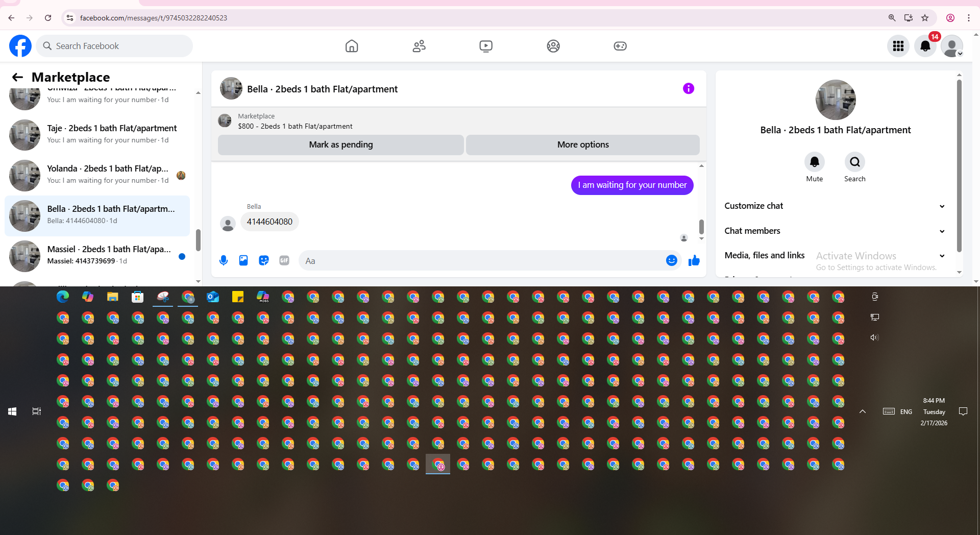
Task: Open Massiel unread conversation
Action: (97, 256)
